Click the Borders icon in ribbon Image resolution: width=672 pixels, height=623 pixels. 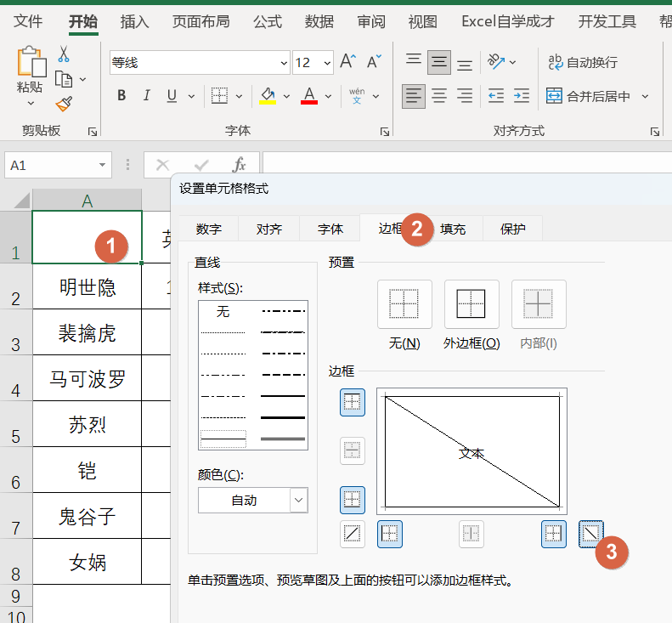click(219, 95)
